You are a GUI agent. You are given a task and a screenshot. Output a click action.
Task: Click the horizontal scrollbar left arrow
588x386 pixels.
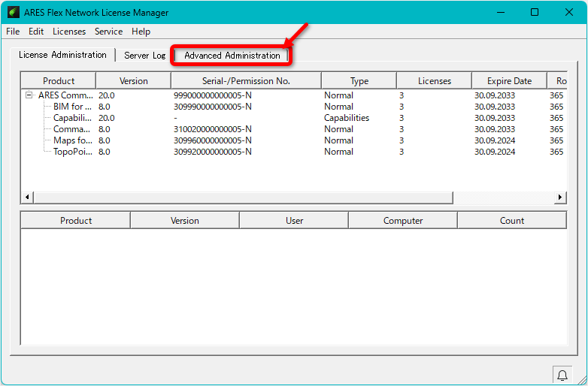[x=27, y=197]
